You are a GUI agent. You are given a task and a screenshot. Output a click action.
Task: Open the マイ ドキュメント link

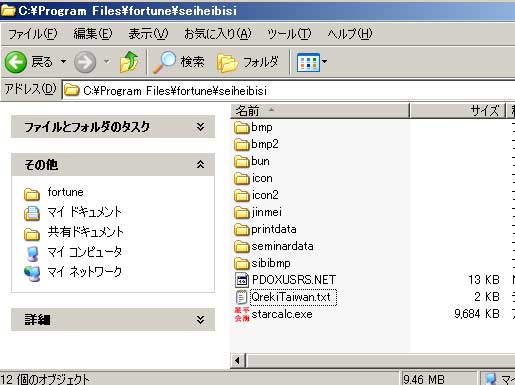[x=85, y=212]
